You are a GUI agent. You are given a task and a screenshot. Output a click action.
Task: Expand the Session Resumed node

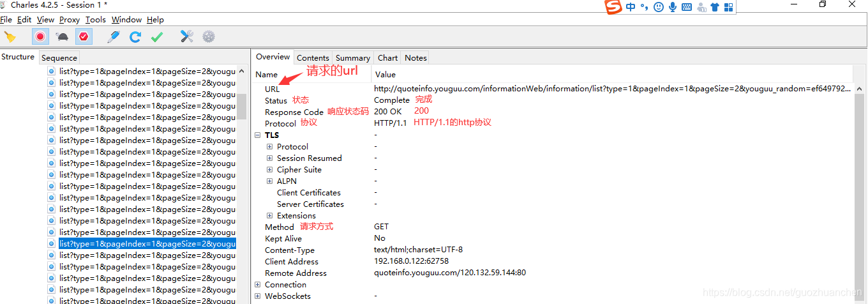(x=270, y=158)
